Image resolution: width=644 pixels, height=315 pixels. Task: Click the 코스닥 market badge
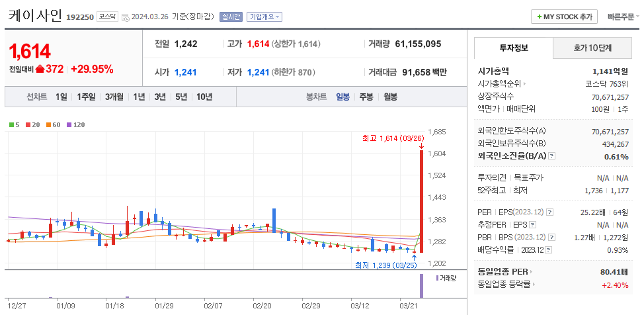coord(107,17)
